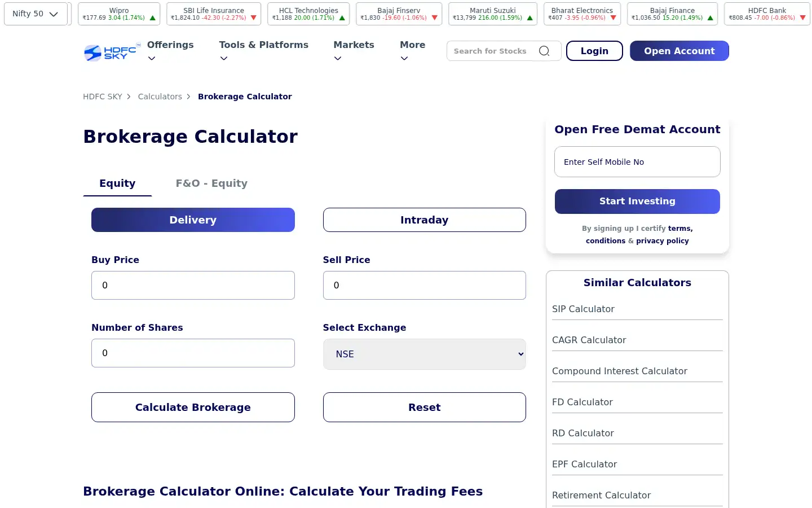
Task: Click Bajaj Finserv red down arrow
Action: click(434, 18)
